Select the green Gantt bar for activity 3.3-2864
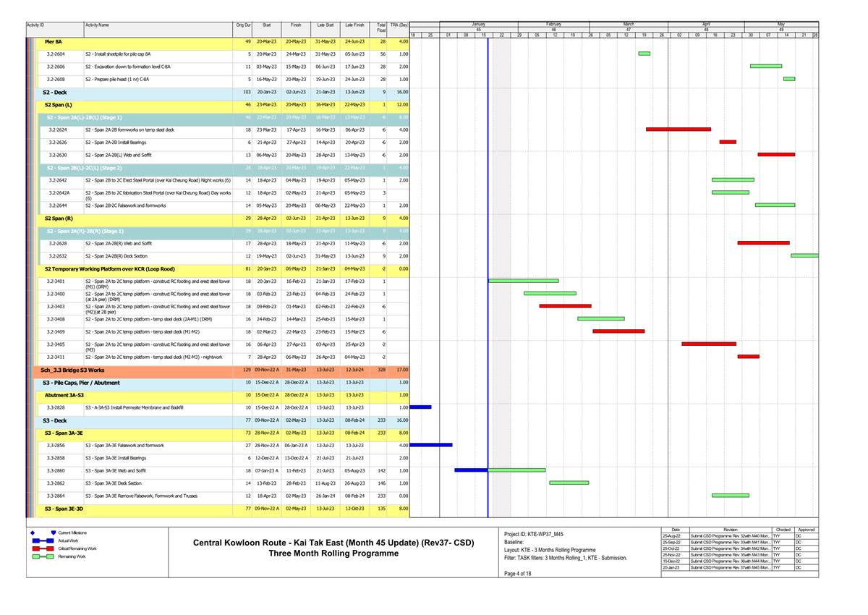This screenshot has width=868, height=615. click(x=730, y=496)
